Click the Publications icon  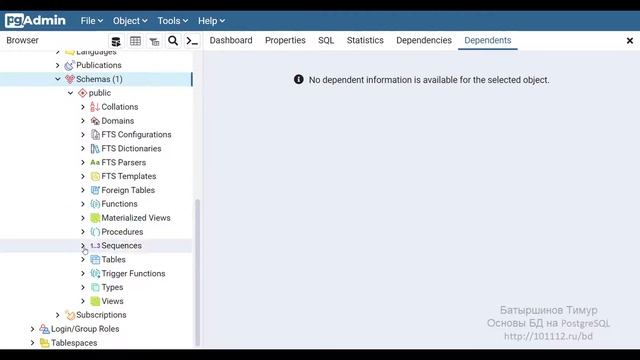[69, 65]
